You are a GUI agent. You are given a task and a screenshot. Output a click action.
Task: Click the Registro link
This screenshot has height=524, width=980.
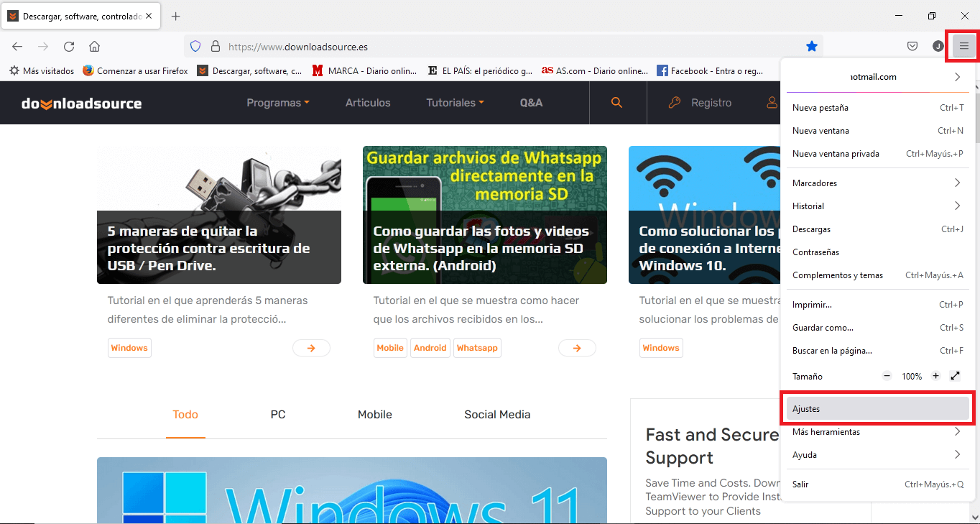[700, 103]
